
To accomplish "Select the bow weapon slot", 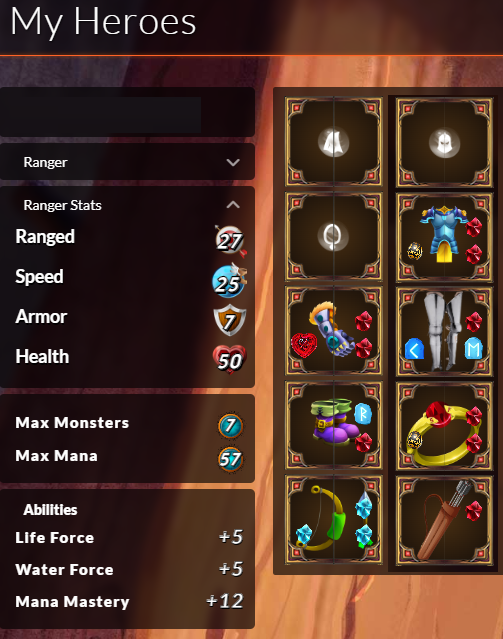I will click(x=333, y=520).
